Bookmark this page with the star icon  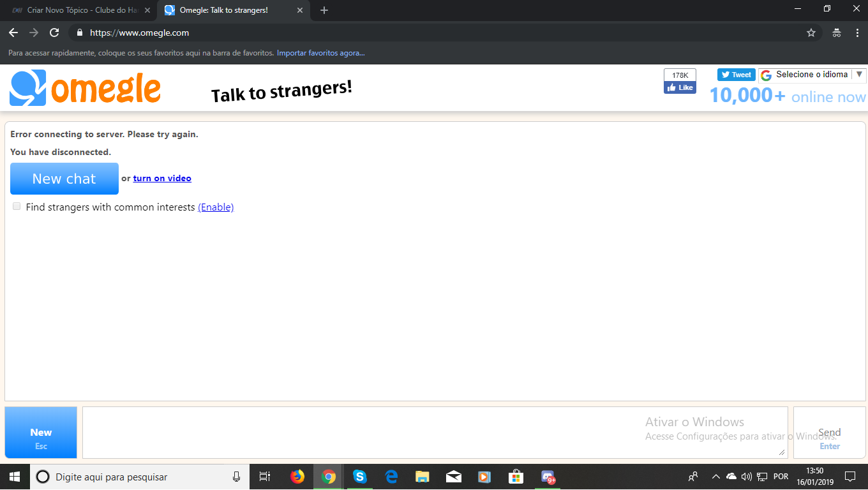[x=811, y=33]
